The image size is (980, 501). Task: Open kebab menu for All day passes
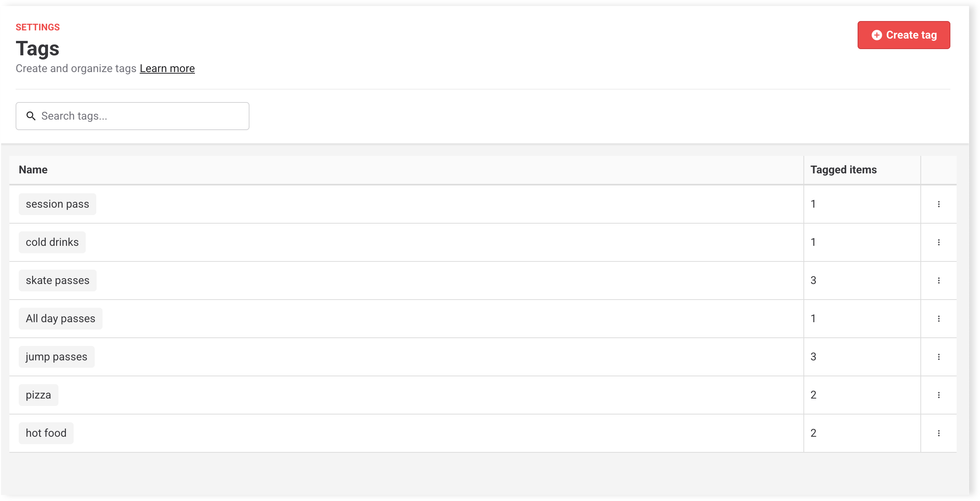click(x=939, y=319)
